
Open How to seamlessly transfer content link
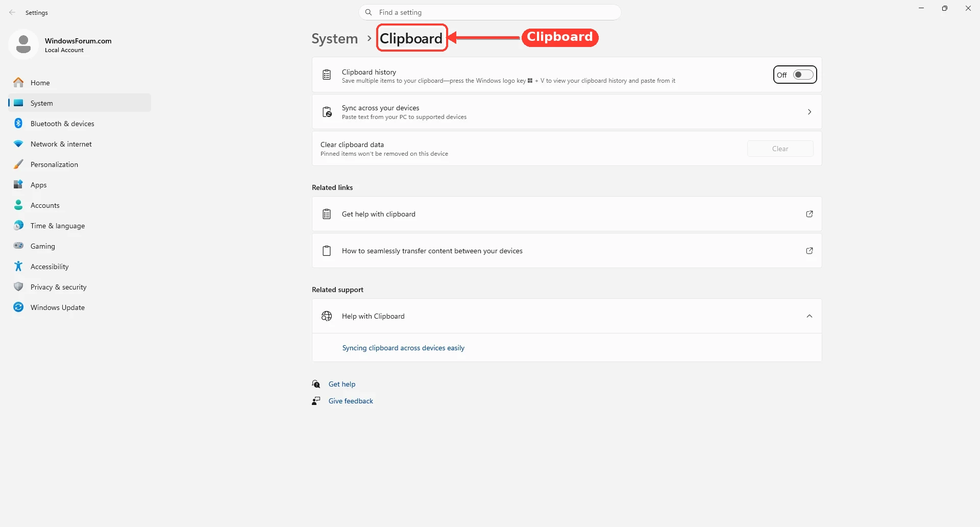tap(567, 251)
